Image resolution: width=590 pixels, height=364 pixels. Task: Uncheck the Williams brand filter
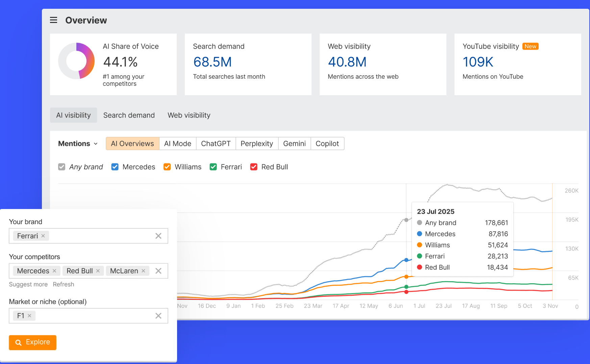(x=167, y=166)
